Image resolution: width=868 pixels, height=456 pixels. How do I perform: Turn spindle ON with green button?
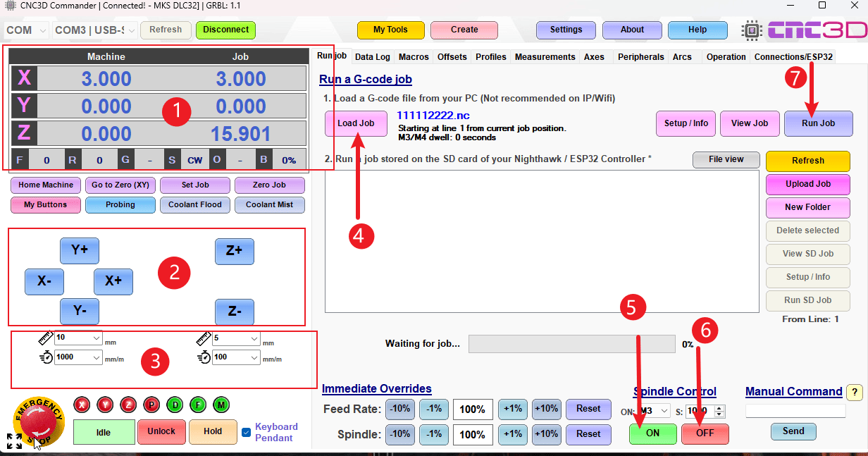652,433
